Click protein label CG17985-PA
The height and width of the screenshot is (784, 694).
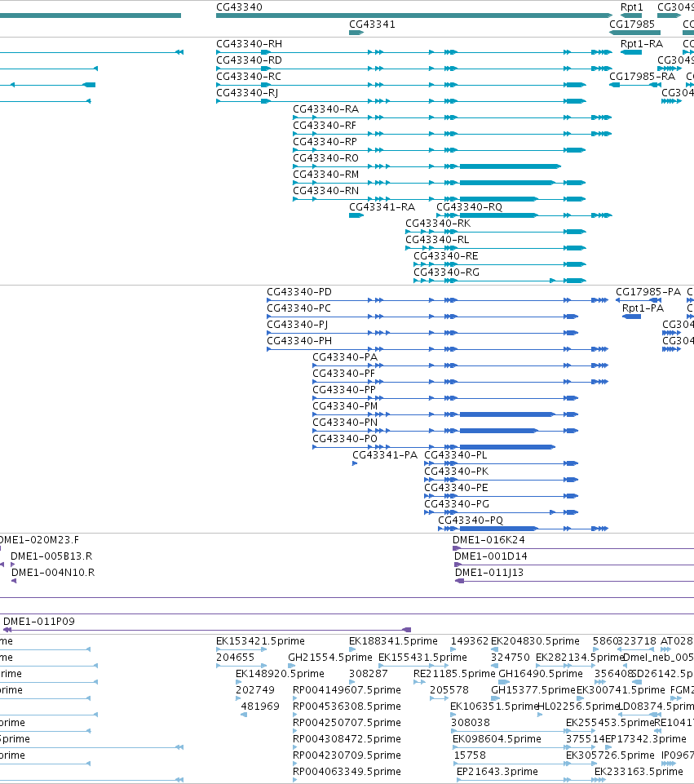(648, 292)
